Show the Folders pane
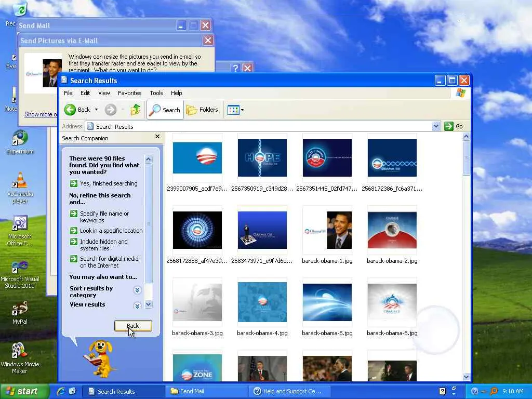Image resolution: width=532 pixels, height=399 pixels. [202, 110]
